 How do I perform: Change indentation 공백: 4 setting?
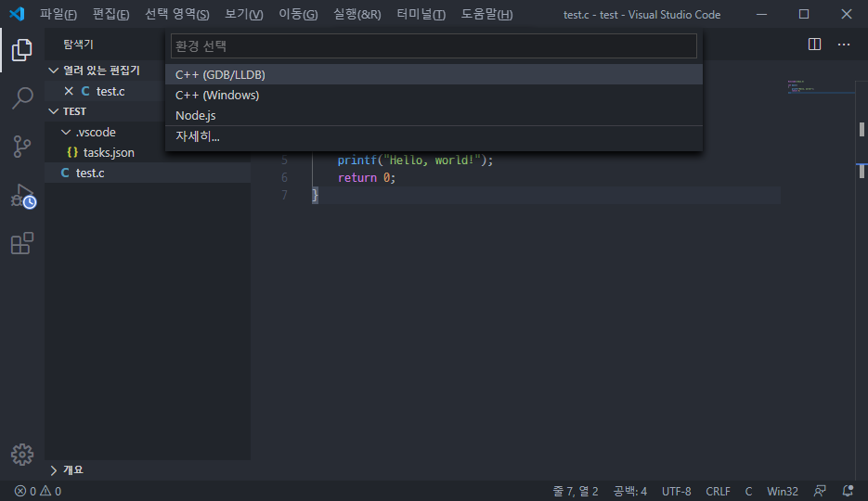pos(630,491)
